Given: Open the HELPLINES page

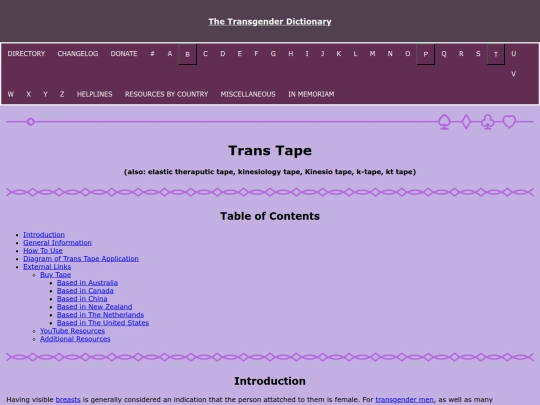Looking at the screenshot, I should [x=95, y=94].
